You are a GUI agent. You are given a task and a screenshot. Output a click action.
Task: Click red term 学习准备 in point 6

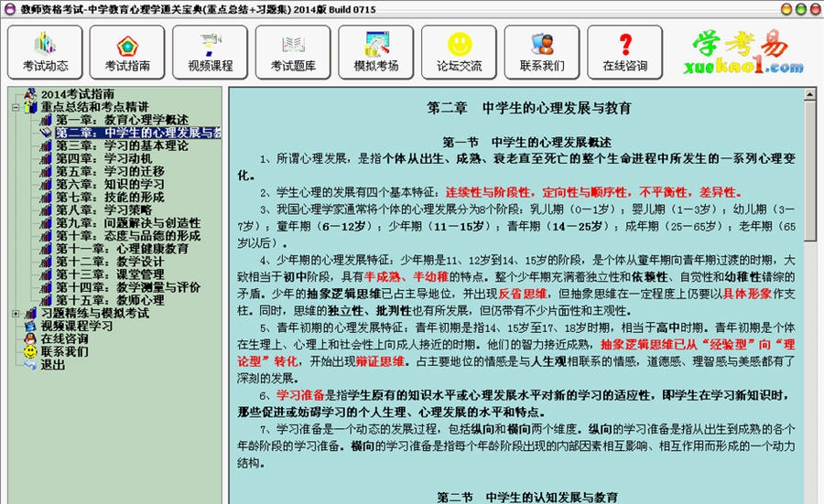(300, 395)
